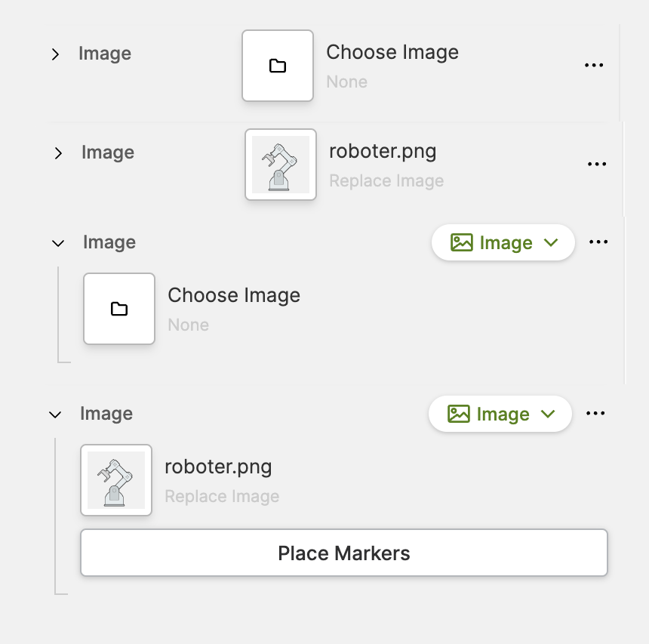Expand the collapsed Image row with no image
This screenshot has width=649, height=644.
coord(55,54)
